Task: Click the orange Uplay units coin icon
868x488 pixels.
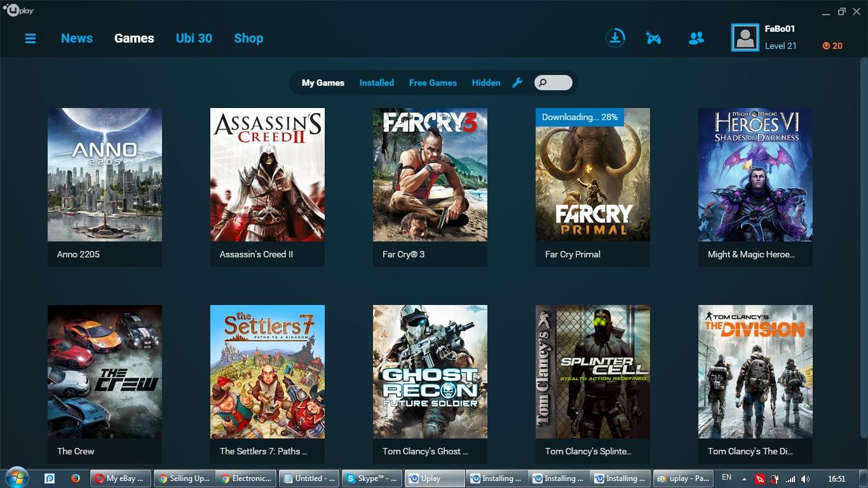Action: coord(826,46)
